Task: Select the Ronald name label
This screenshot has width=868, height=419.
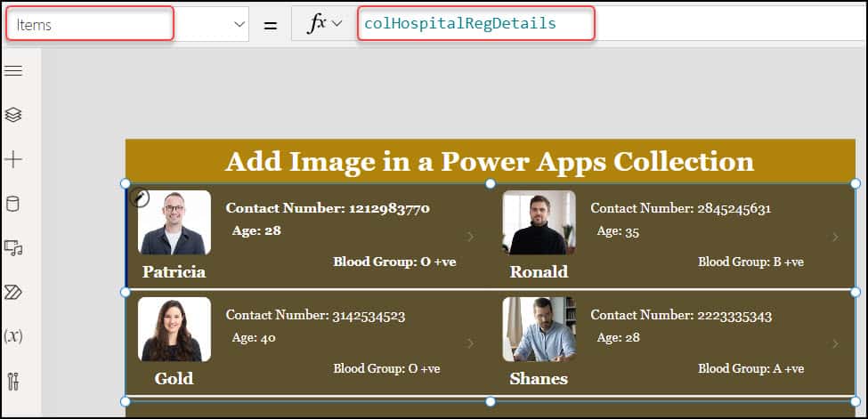Action: pyautogui.click(x=539, y=271)
